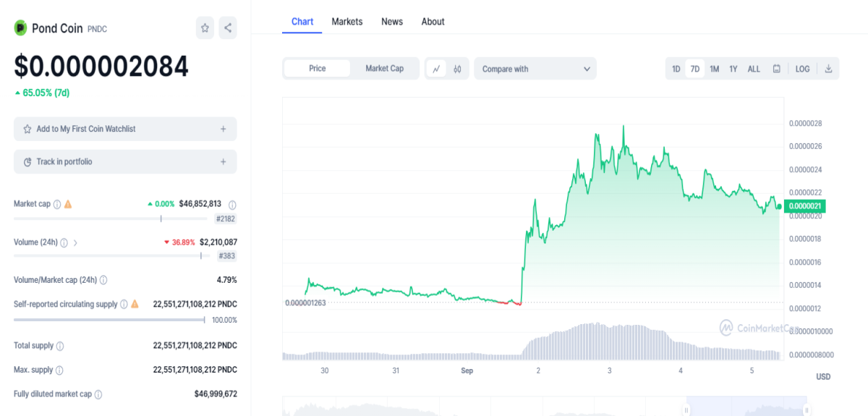Open the Markets tab
This screenshot has width=868, height=416.
click(347, 22)
